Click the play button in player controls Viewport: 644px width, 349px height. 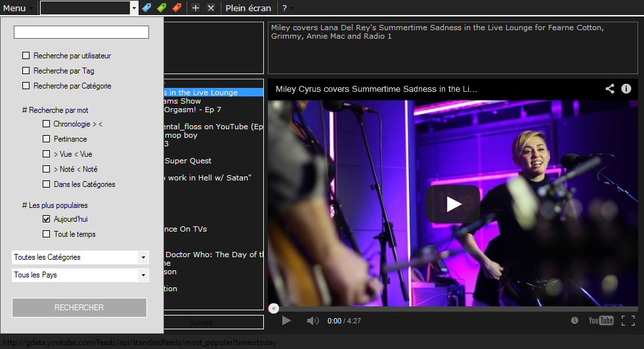286,321
